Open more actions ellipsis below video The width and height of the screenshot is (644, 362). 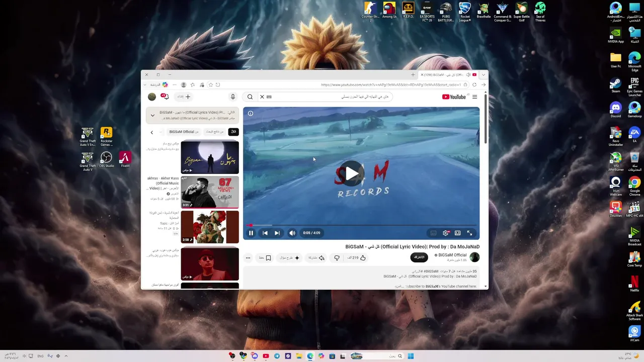pyautogui.click(x=248, y=258)
